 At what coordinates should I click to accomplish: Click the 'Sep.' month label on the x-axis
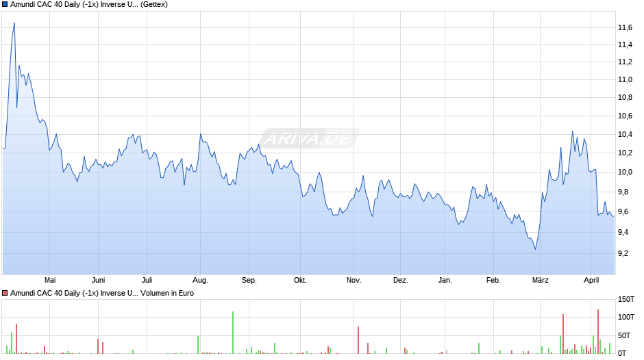(249, 281)
